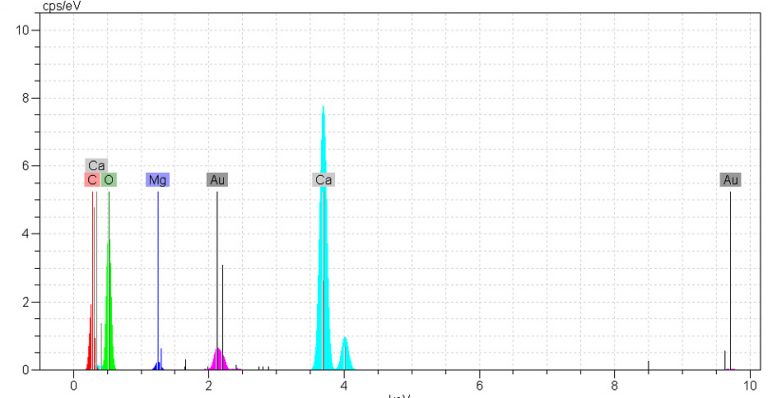
Task: Click the 10 tick on the y-axis
Action: [x=22, y=30]
